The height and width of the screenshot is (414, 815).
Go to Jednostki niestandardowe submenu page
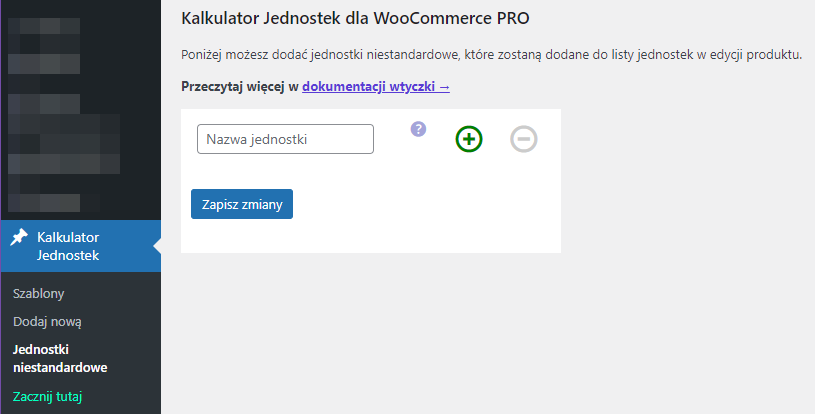(x=60, y=359)
